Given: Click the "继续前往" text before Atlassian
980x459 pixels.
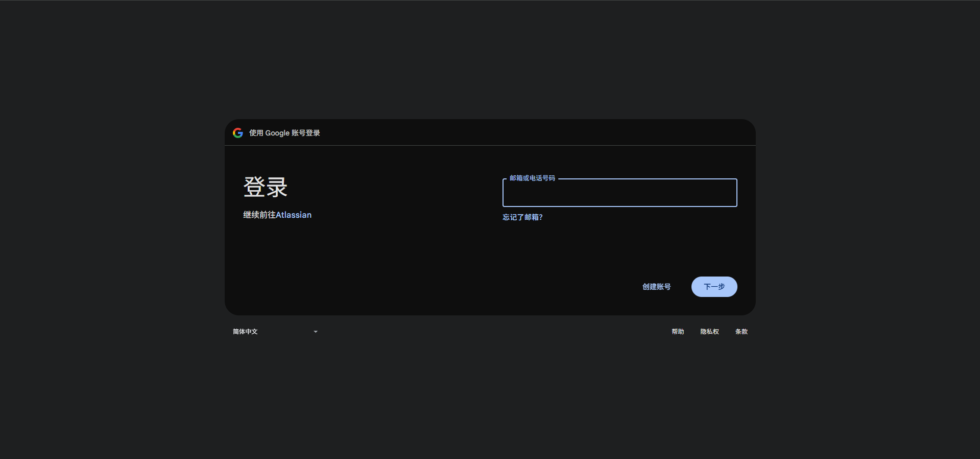Looking at the screenshot, I should [x=259, y=215].
